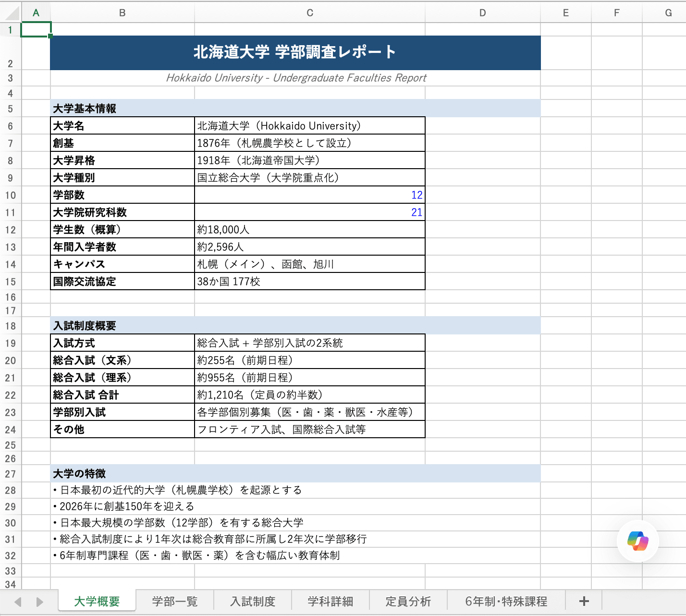The height and width of the screenshot is (616, 686).
Task: Open the Copilot assistant floating icon
Action: [x=637, y=541]
